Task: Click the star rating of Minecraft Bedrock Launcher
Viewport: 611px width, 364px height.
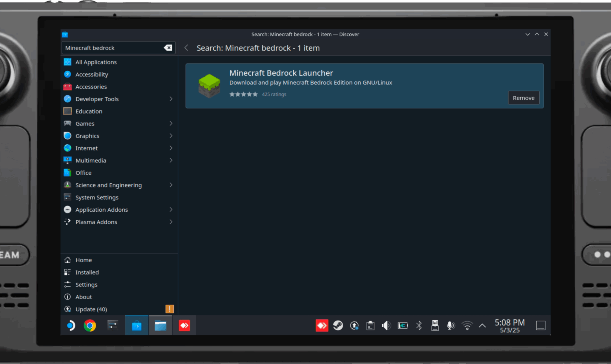Action: point(243,94)
